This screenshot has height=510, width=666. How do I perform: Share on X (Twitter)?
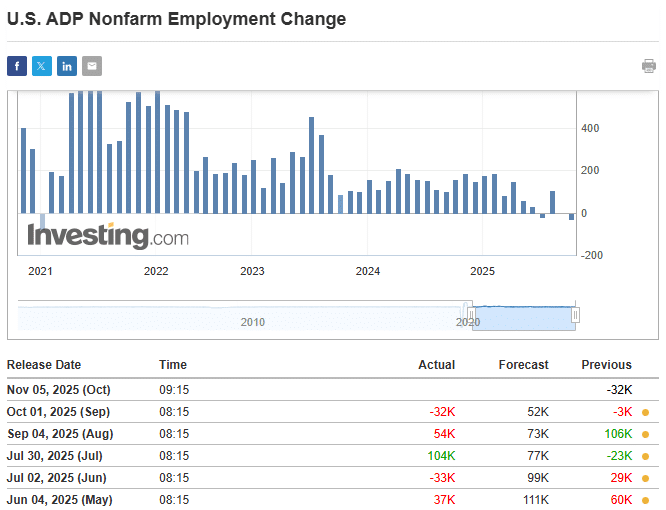click(42, 66)
